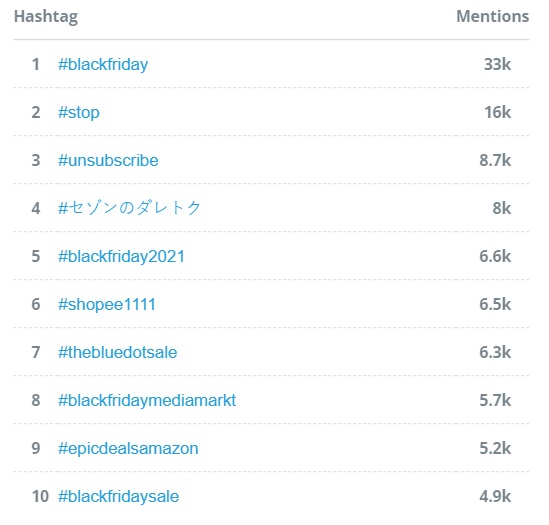Click the Mentions column header
The height and width of the screenshot is (525, 549).
[x=493, y=16]
